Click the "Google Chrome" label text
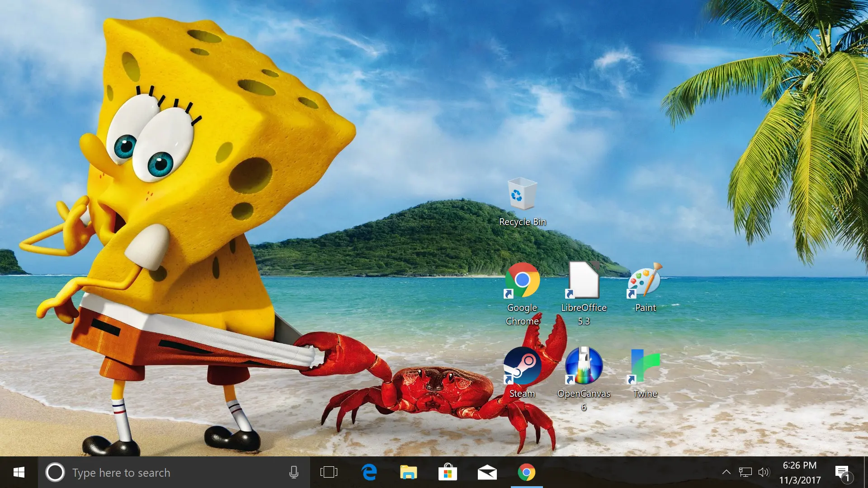 click(522, 314)
